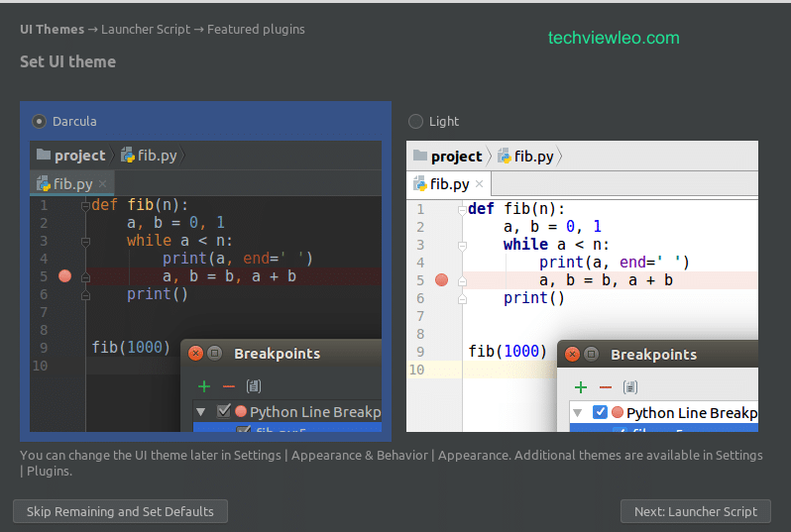Viewport: 791px width, 532px height.
Task: Click gray window button in Light Breakpoints dialog
Action: click(x=591, y=354)
